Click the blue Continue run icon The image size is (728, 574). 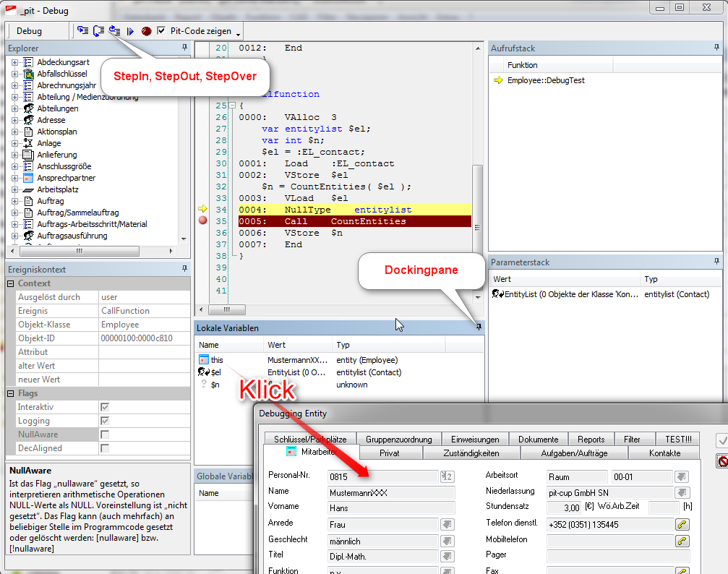(x=130, y=31)
